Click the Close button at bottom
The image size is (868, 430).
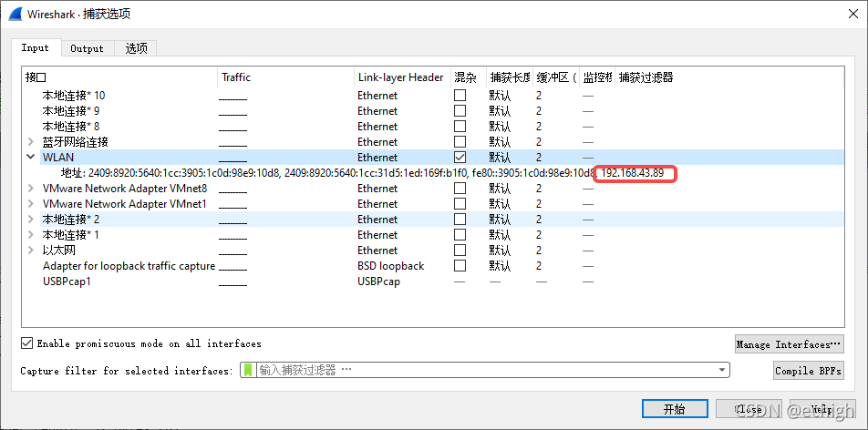(749, 409)
